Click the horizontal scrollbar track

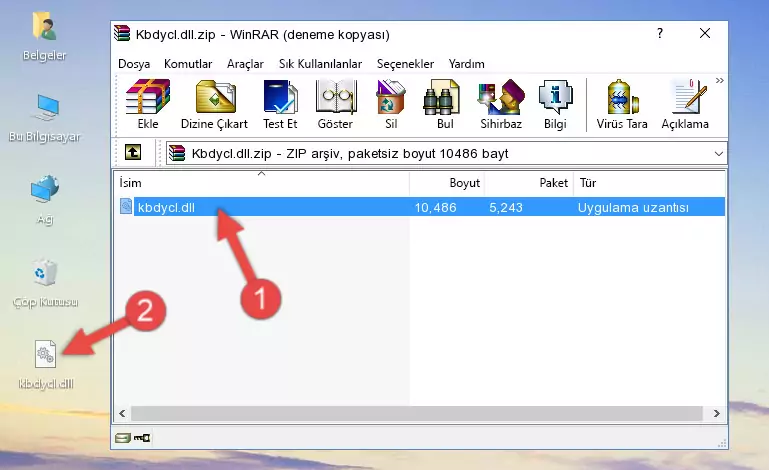coord(417,414)
